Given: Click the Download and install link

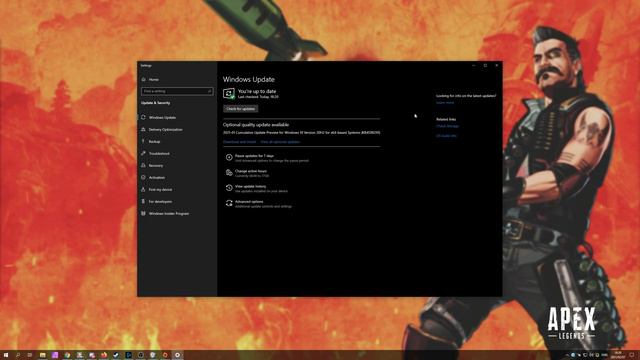Looking at the screenshot, I should (x=240, y=142).
